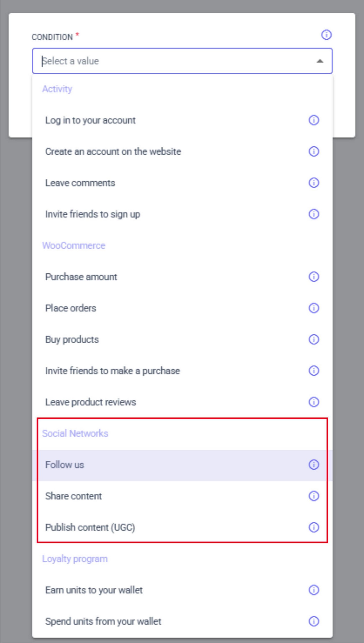Image resolution: width=364 pixels, height=643 pixels.
Task: Pick the Follow us condition
Action: 65,465
